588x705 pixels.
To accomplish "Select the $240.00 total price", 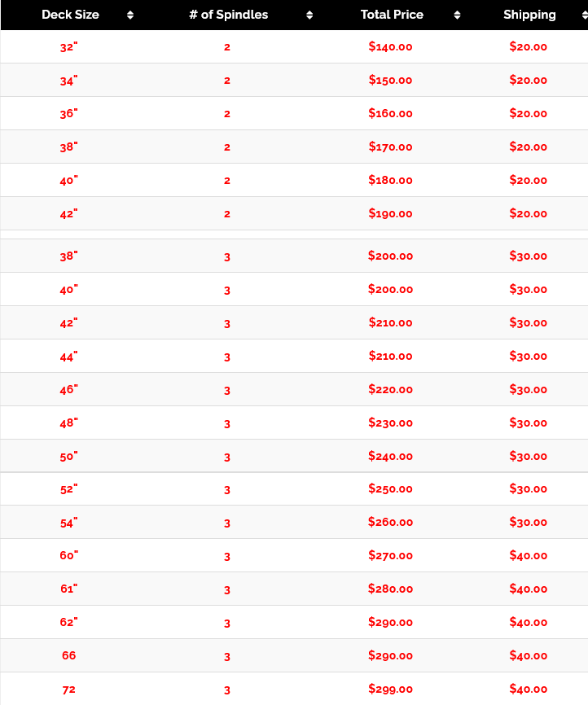I will (390, 457).
